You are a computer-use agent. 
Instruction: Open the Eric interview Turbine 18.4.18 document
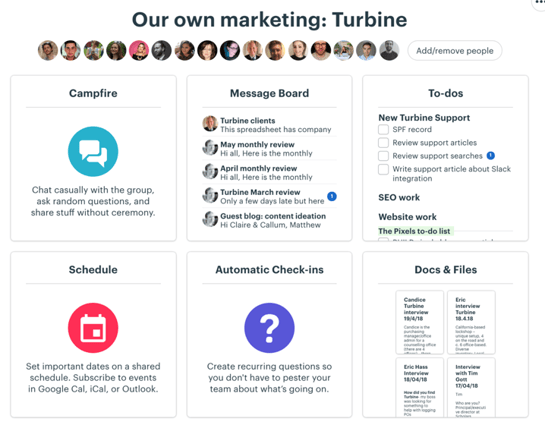coord(471,322)
